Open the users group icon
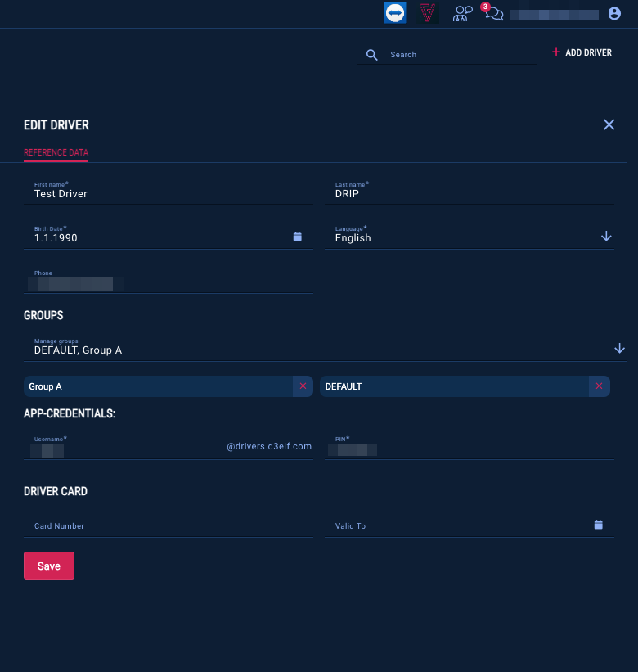This screenshot has height=672, width=638. 463,13
